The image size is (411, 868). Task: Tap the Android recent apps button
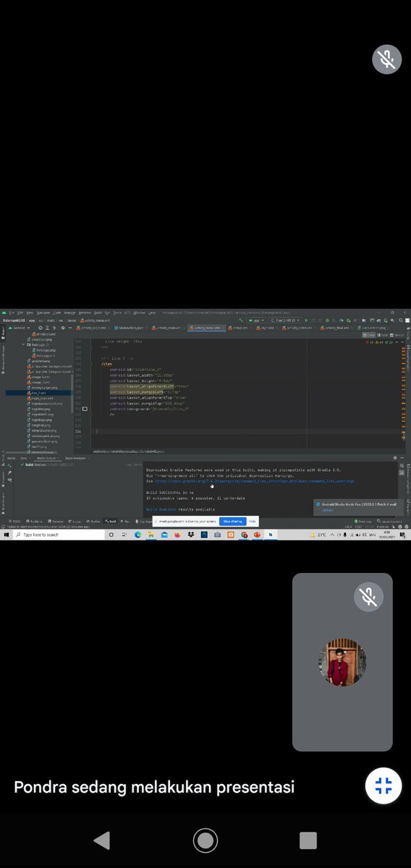point(308,839)
